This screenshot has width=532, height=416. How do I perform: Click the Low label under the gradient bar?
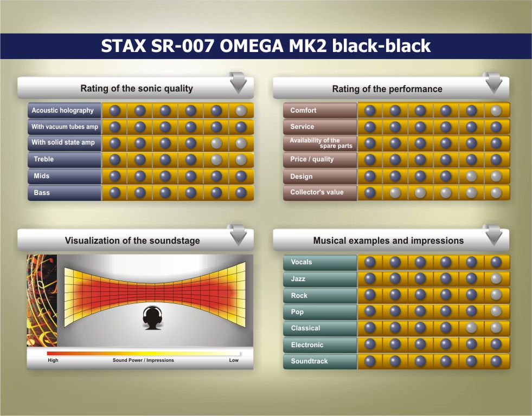[234, 360]
